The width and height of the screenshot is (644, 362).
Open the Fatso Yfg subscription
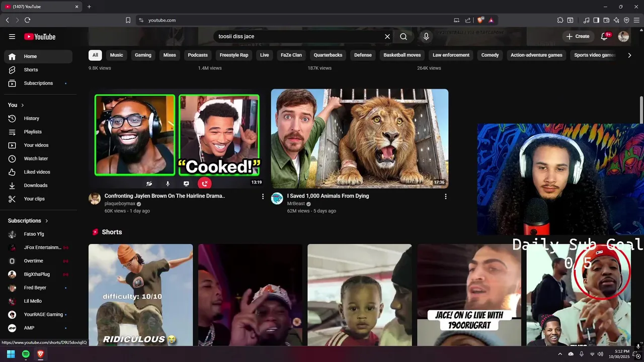pyautogui.click(x=38, y=234)
